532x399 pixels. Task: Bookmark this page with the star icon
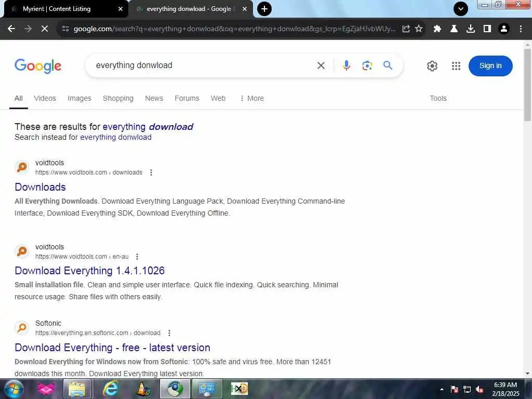pos(419,29)
